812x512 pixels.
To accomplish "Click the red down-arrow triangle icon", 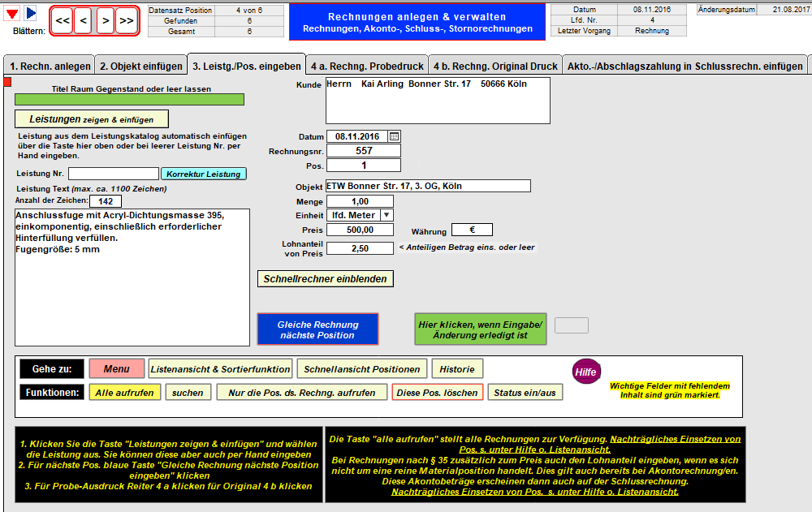I will (x=12, y=14).
